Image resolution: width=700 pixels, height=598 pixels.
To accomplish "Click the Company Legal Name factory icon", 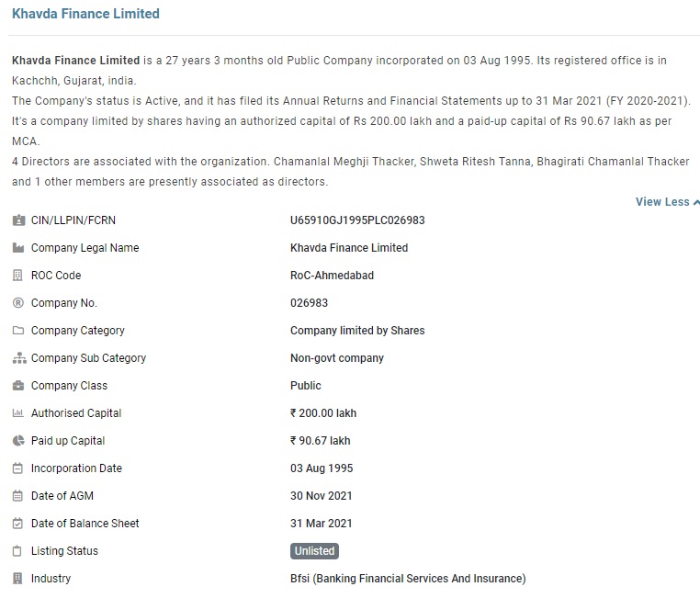I will (x=18, y=248).
